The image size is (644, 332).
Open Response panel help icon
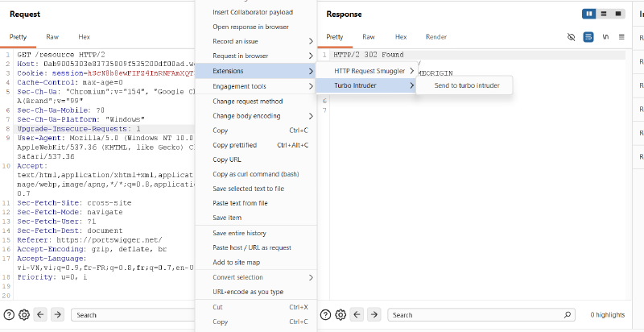(x=325, y=315)
